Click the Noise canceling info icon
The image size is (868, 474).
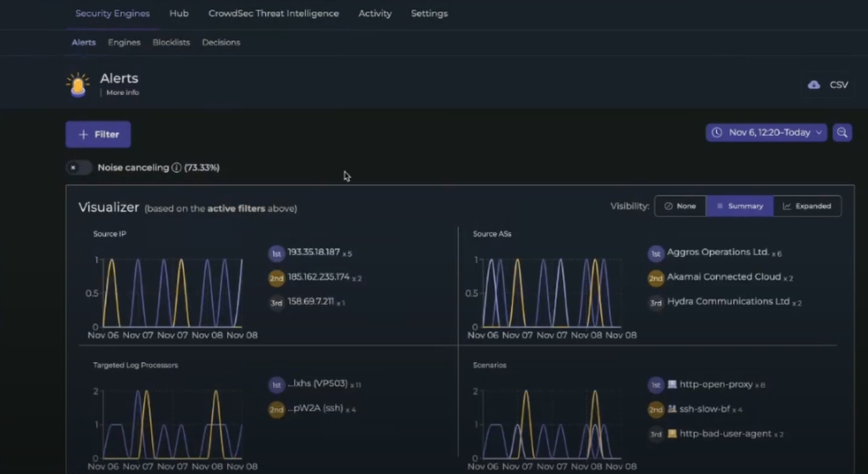(176, 167)
